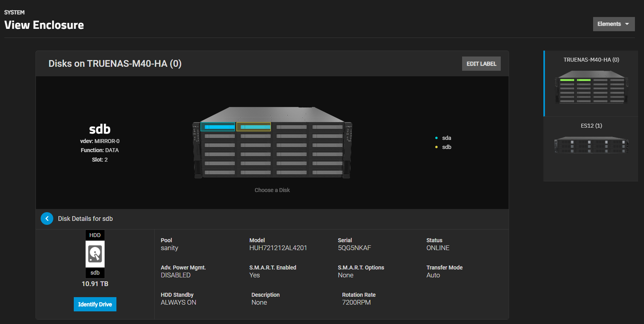Click the 'Disk Details for sdb' heading
The width and height of the screenshot is (644, 324).
coord(85,219)
